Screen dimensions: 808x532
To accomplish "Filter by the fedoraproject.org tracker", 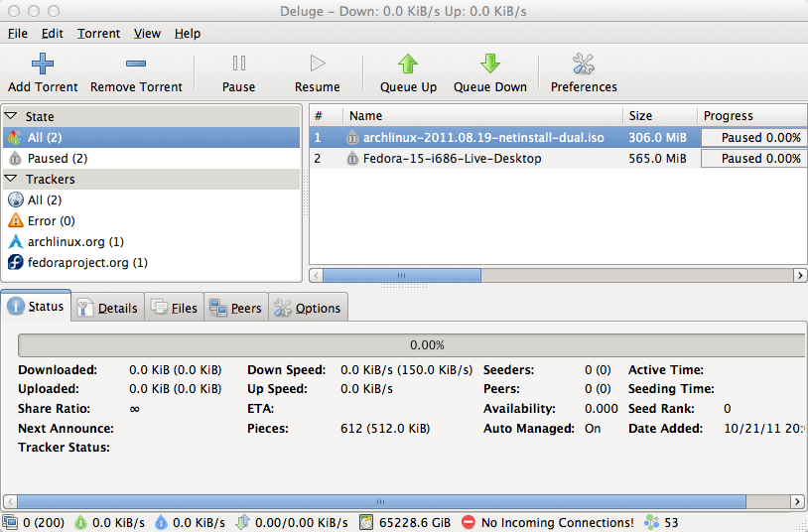I will click(152, 262).
